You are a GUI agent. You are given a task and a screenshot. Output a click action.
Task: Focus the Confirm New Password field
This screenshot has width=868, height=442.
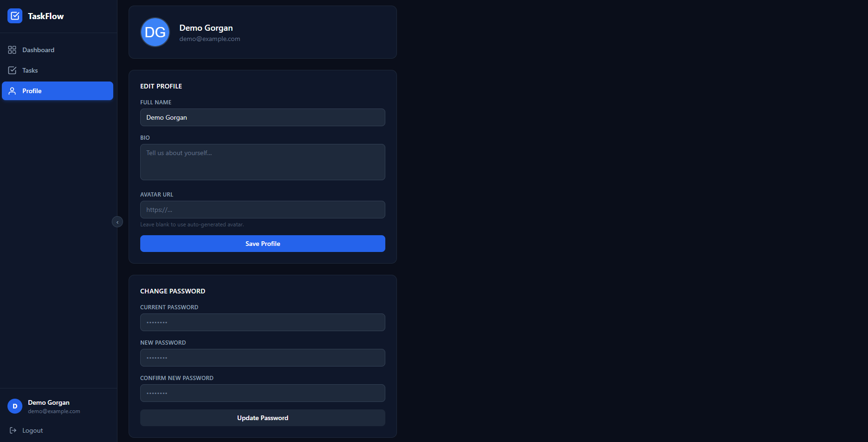[x=263, y=393]
